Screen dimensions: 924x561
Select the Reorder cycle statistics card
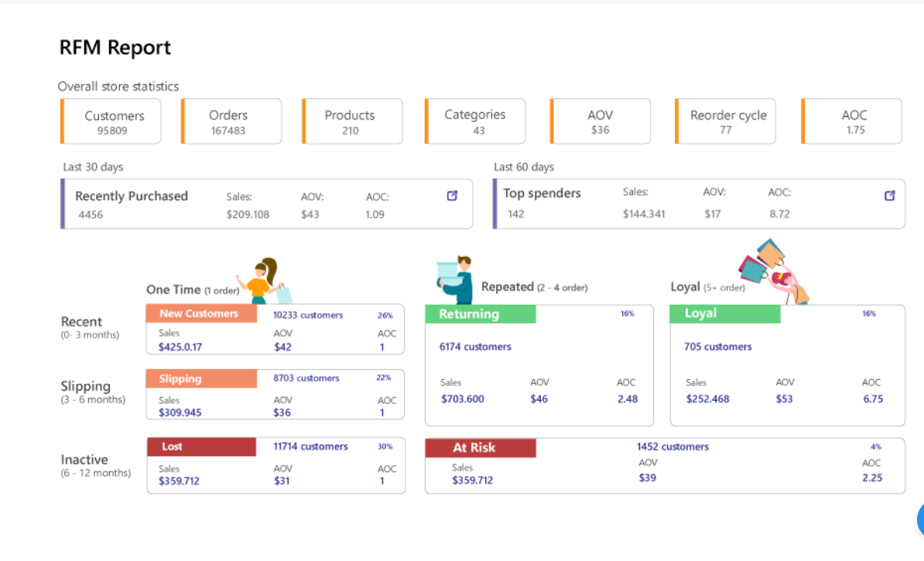click(725, 121)
